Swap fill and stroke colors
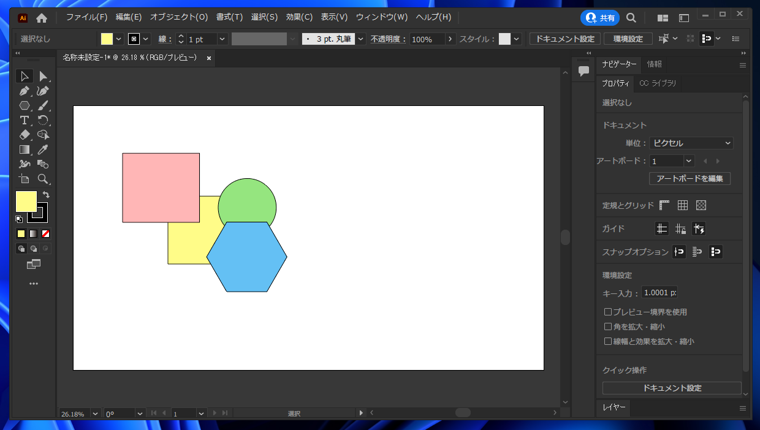The height and width of the screenshot is (430, 760). pyautogui.click(x=46, y=194)
